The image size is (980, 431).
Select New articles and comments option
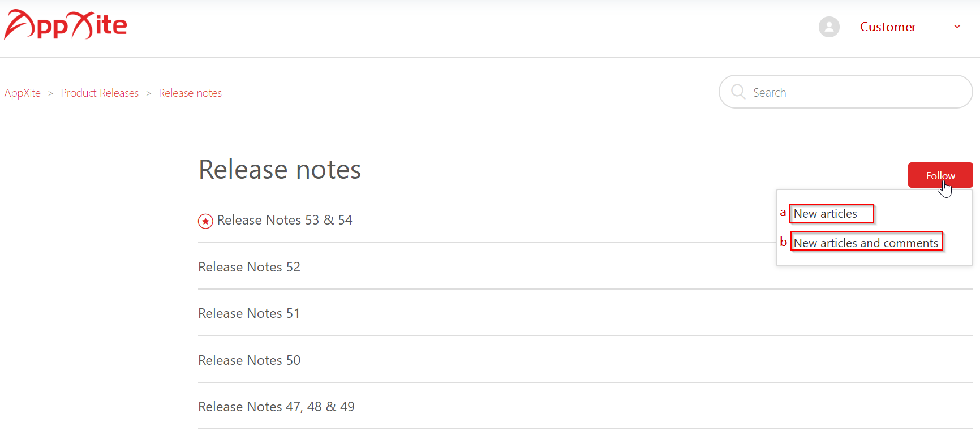pyautogui.click(x=866, y=243)
